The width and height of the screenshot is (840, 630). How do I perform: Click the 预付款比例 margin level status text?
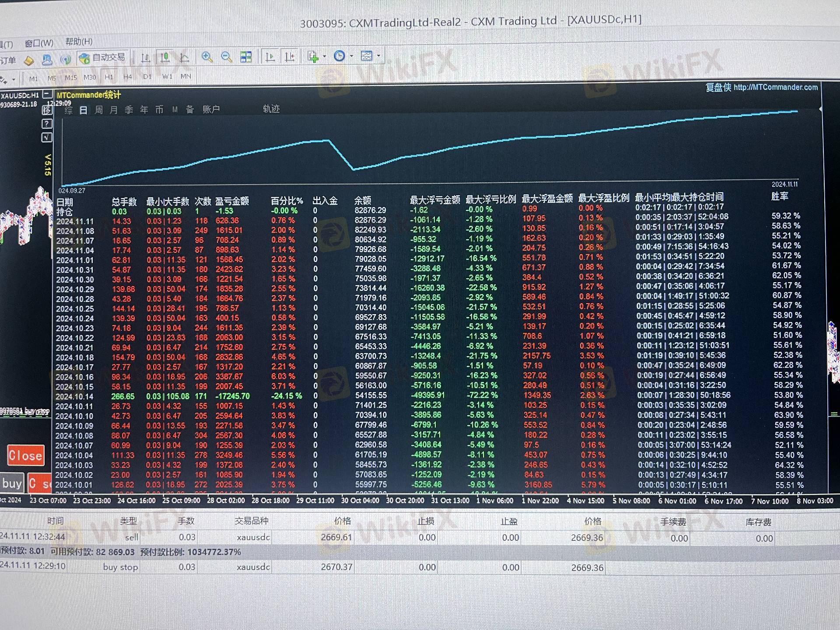click(190, 552)
